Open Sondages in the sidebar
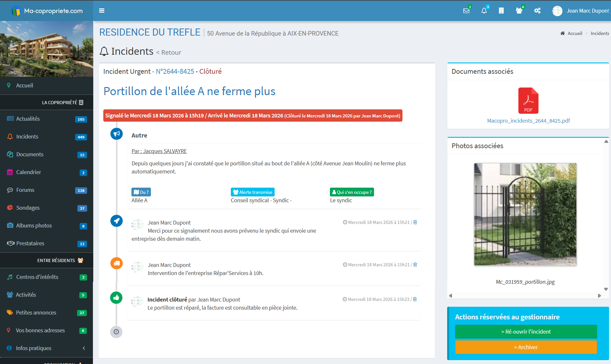This screenshot has width=611, height=364. [47, 208]
